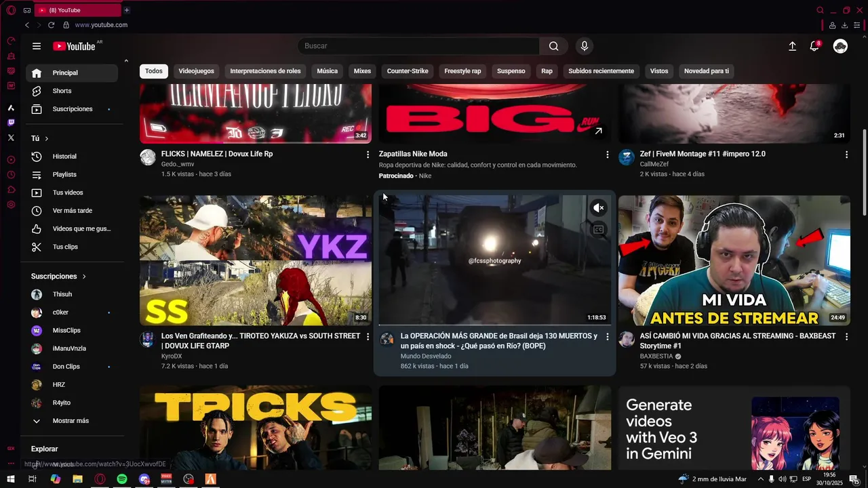This screenshot has height=488, width=868.
Task: Expand the Tú section
Action: tap(40, 138)
